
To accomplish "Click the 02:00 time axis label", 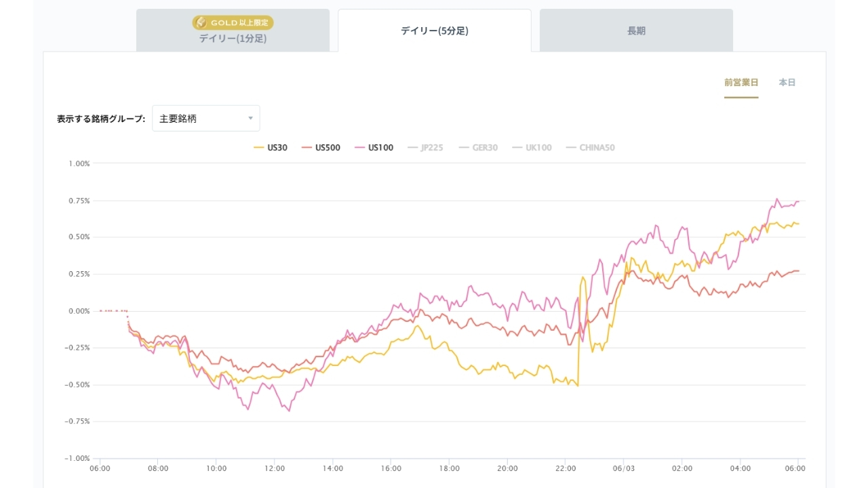I will tap(682, 468).
